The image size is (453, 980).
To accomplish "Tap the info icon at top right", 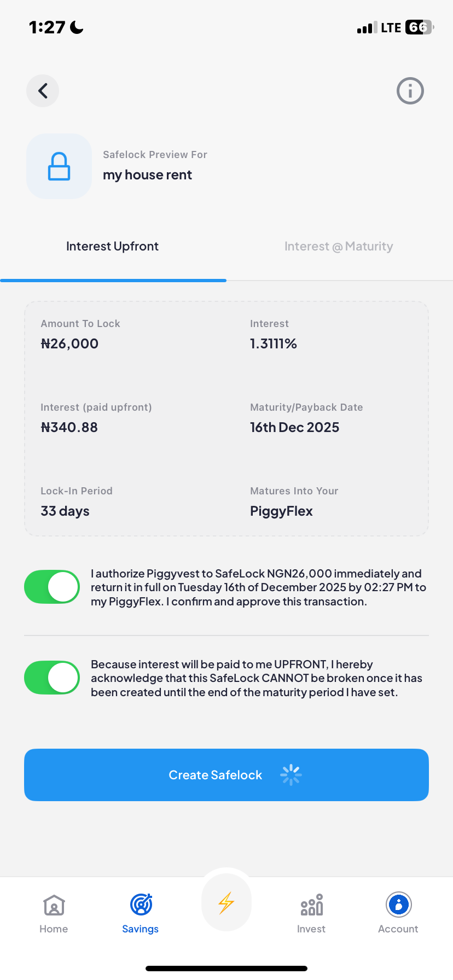I will point(410,91).
